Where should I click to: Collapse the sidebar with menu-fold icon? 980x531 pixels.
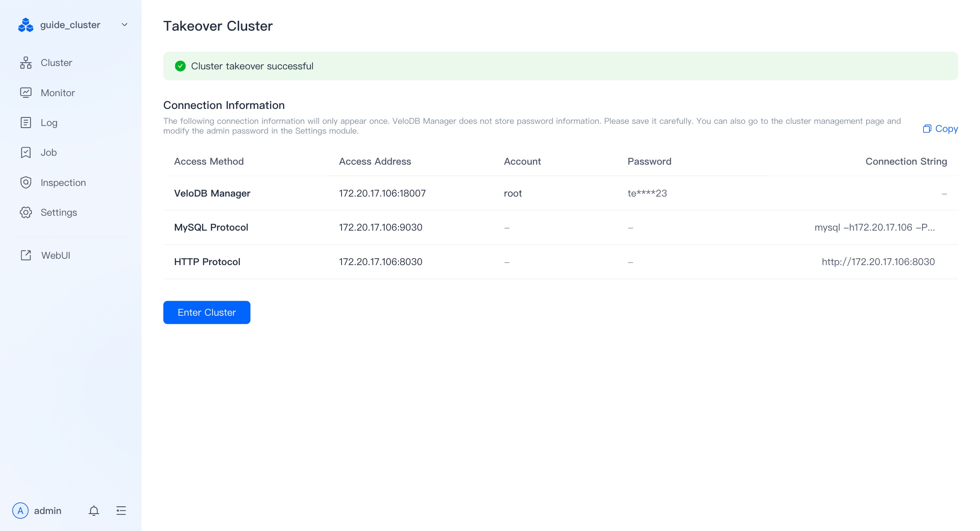point(121,511)
